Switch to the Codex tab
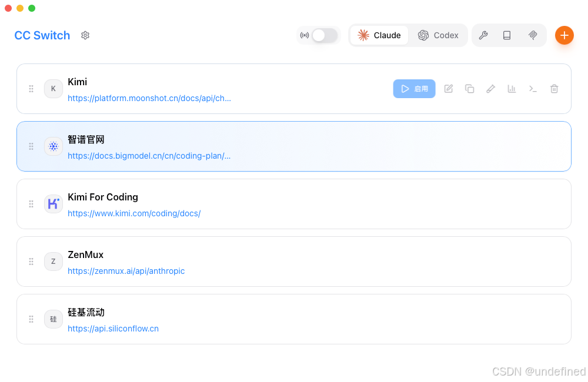The height and width of the screenshot is (382, 588). [x=438, y=35]
